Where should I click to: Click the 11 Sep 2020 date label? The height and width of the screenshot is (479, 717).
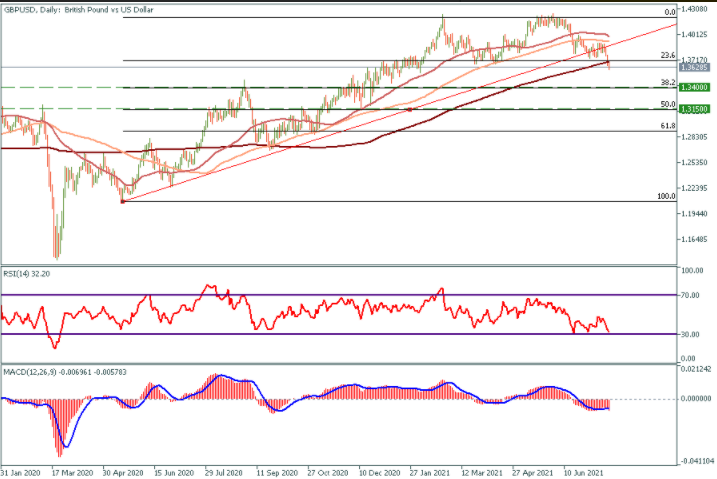[277, 473]
